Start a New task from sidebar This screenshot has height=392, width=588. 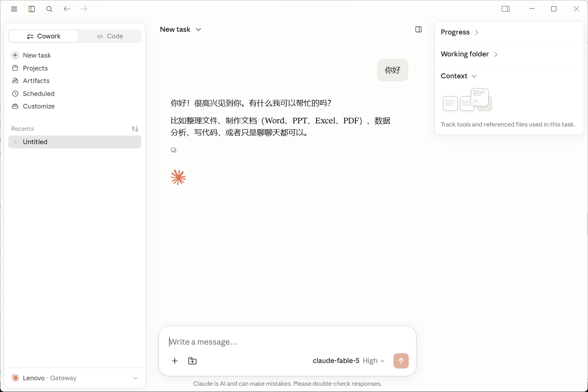coord(75,55)
